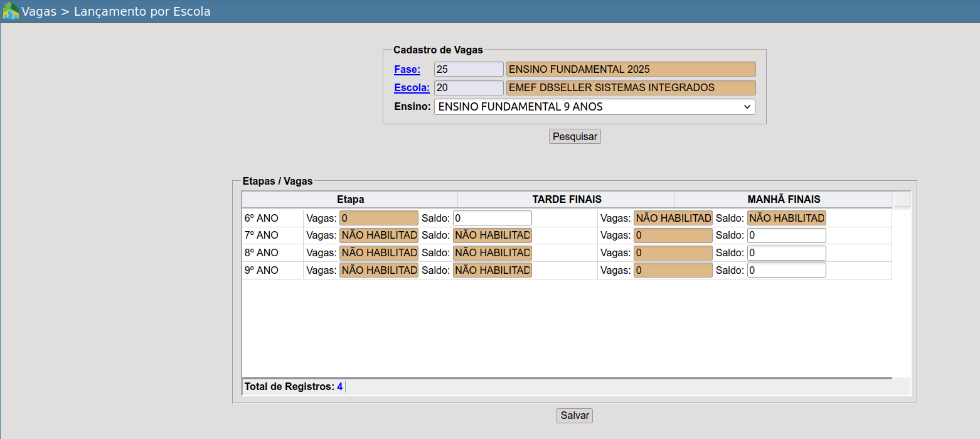The width and height of the screenshot is (980, 439).
Task: Click the MANHÃ FINAIS column header
Action: [783, 199]
